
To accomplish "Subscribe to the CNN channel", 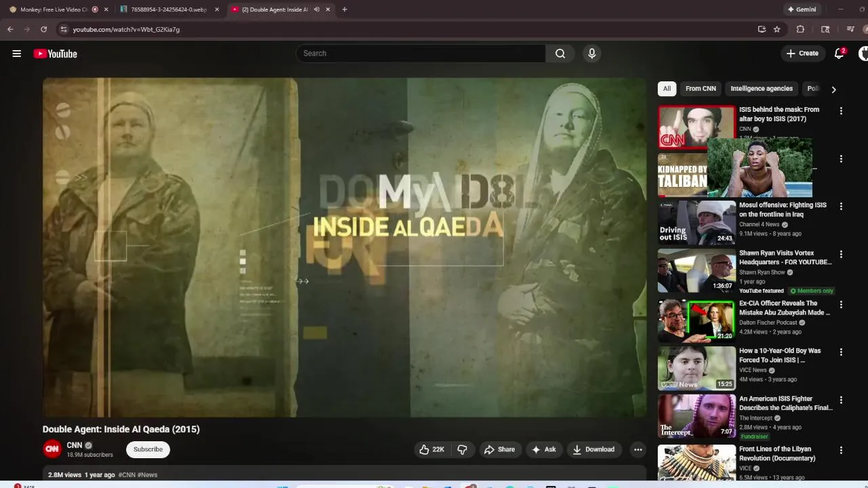I will [x=148, y=449].
